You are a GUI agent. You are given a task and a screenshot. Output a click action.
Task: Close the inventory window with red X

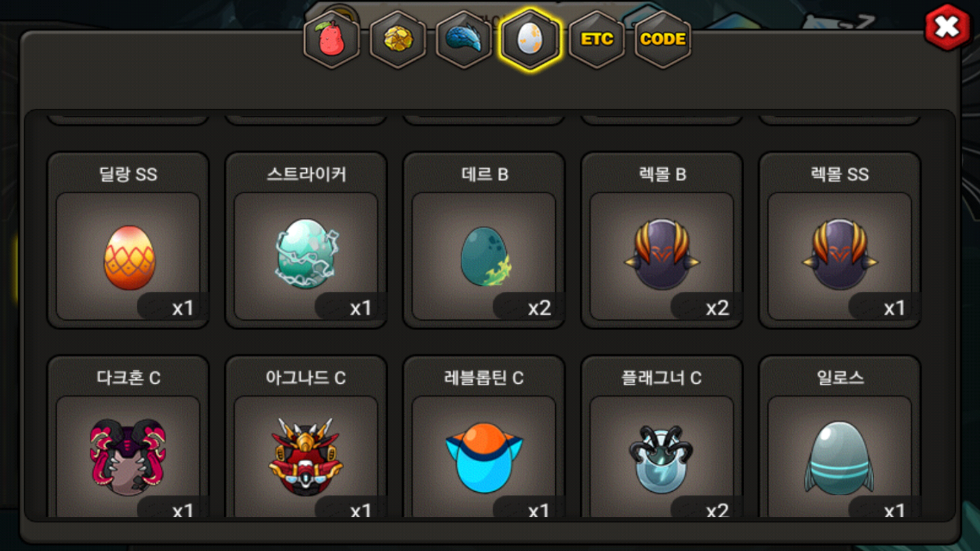coord(947,27)
